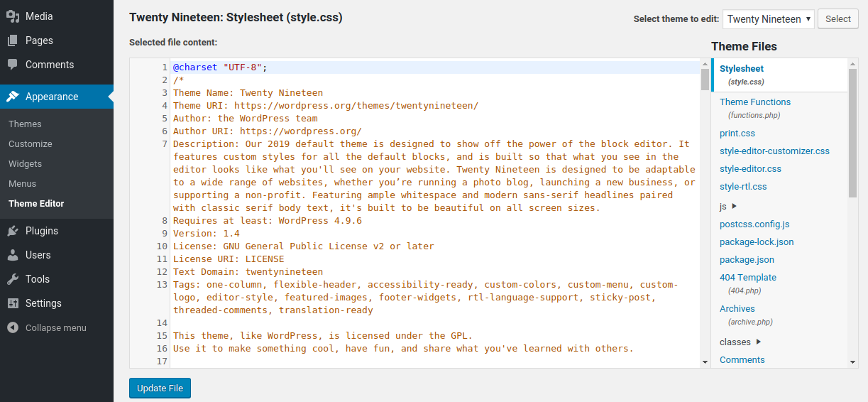The image size is (868, 402).
Task: Click Collapse menu label
Action: coord(56,327)
